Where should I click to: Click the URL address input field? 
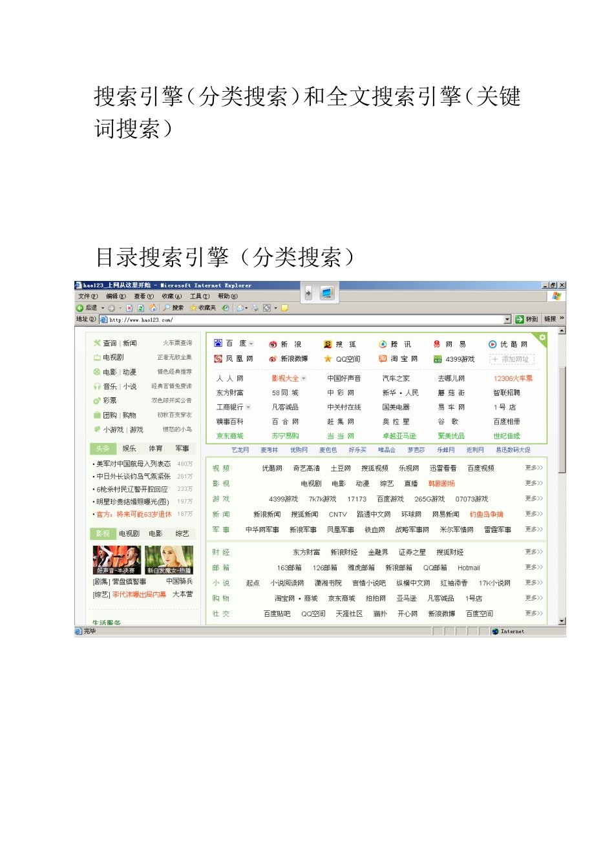click(306, 319)
